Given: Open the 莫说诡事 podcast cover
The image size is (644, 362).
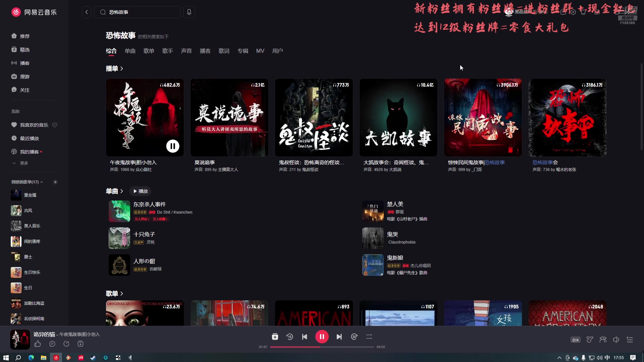Looking at the screenshot, I should click(229, 118).
